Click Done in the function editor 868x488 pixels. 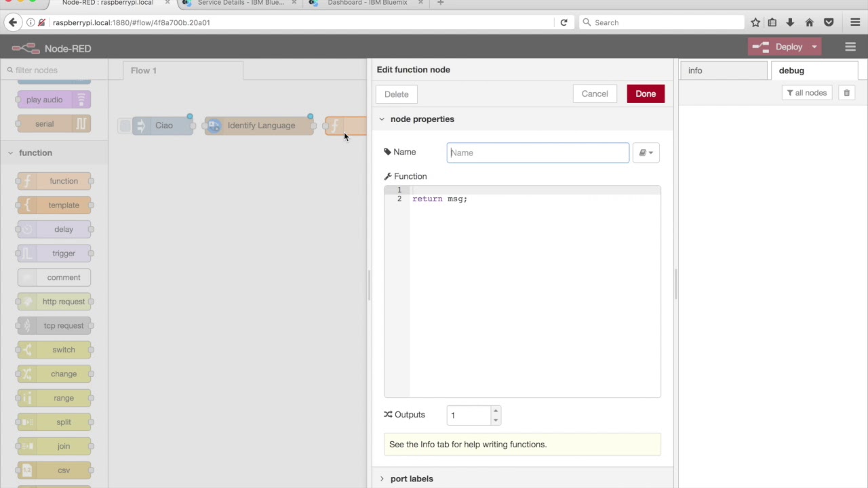(x=646, y=94)
